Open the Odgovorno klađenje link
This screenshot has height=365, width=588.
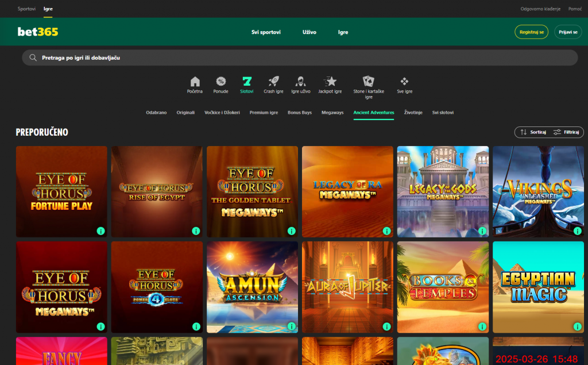(540, 9)
